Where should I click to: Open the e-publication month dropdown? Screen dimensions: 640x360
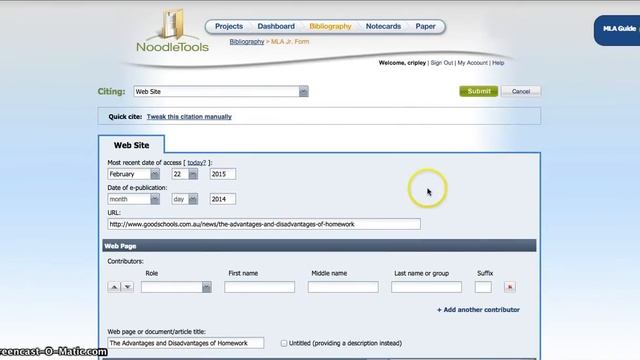coord(133,199)
